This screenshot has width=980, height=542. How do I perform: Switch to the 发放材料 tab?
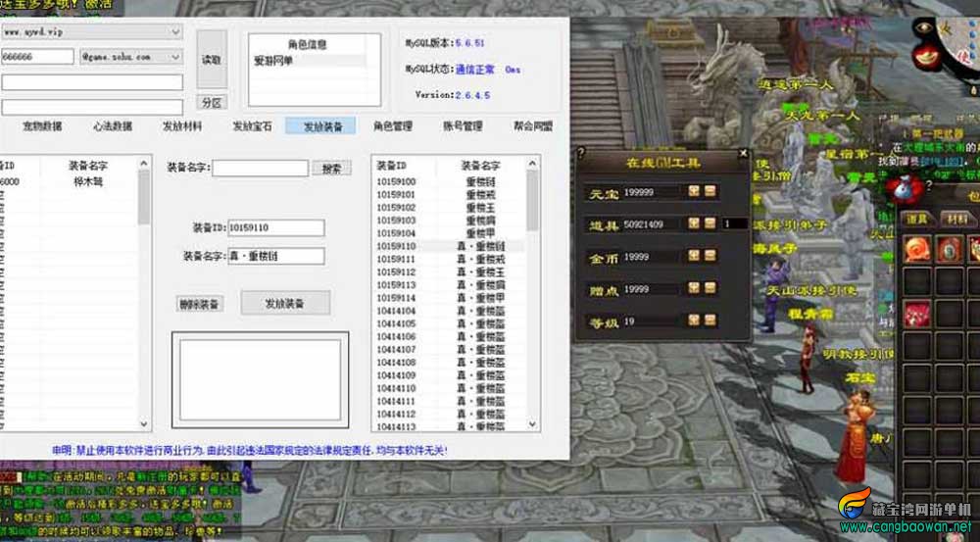pyautogui.click(x=182, y=125)
